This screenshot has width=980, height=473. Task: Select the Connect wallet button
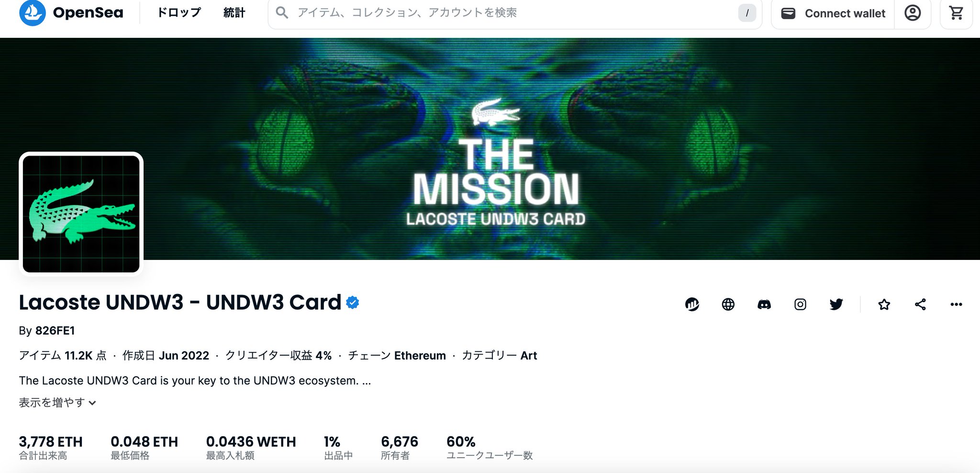coord(833,13)
